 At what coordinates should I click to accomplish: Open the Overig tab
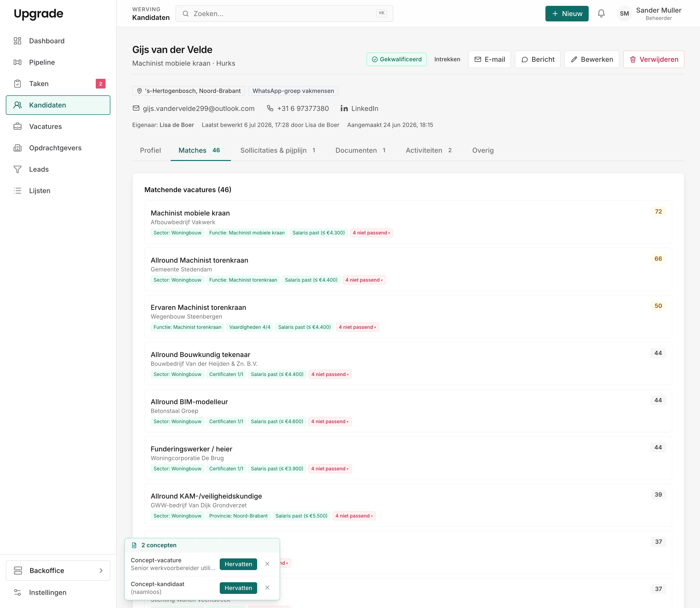(x=483, y=150)
